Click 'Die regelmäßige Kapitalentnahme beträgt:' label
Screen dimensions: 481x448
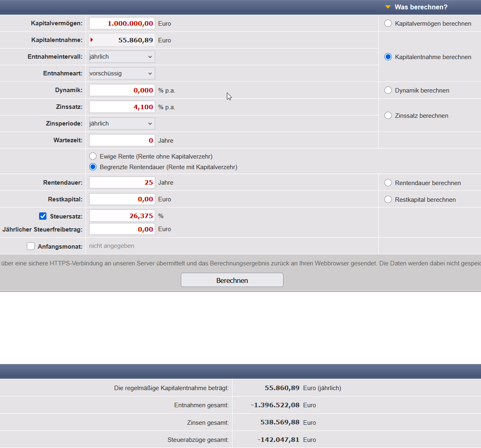click(171, 388)
